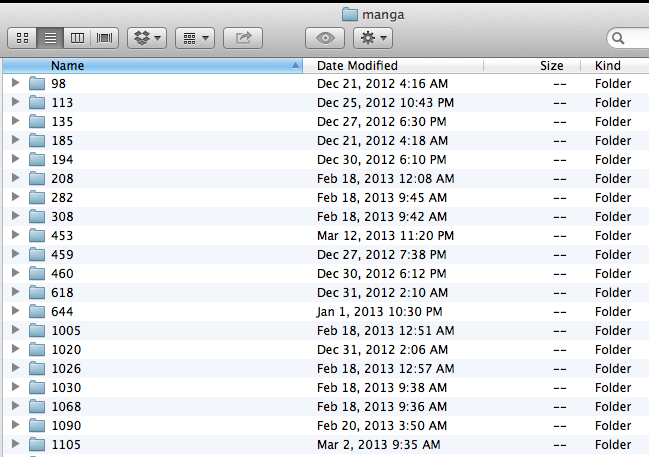Click the search field
649x457 pixels.
[x=630, y=38]
